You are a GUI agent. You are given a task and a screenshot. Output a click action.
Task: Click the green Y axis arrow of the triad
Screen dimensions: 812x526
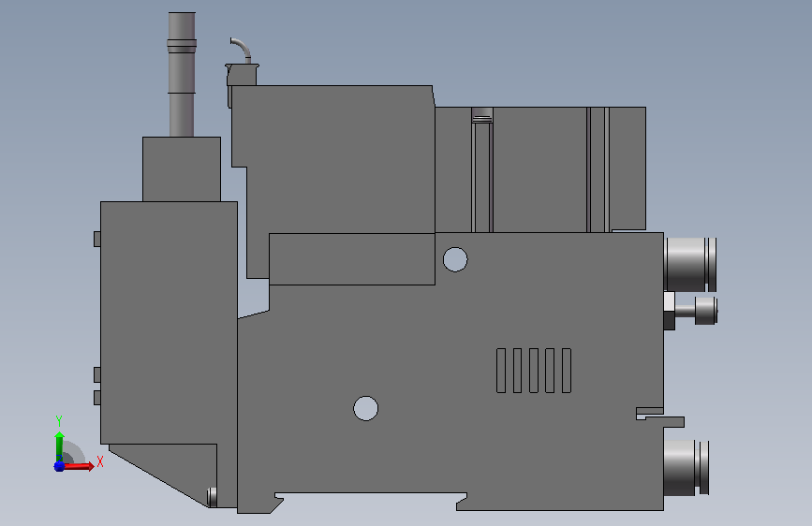coord(60,446)
